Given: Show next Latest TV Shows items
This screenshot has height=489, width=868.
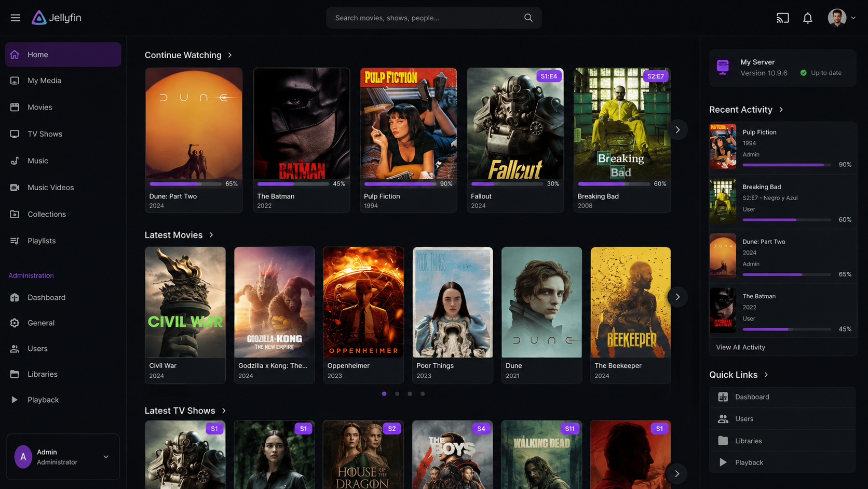Looking at the screenshot, I should [677, 473].
